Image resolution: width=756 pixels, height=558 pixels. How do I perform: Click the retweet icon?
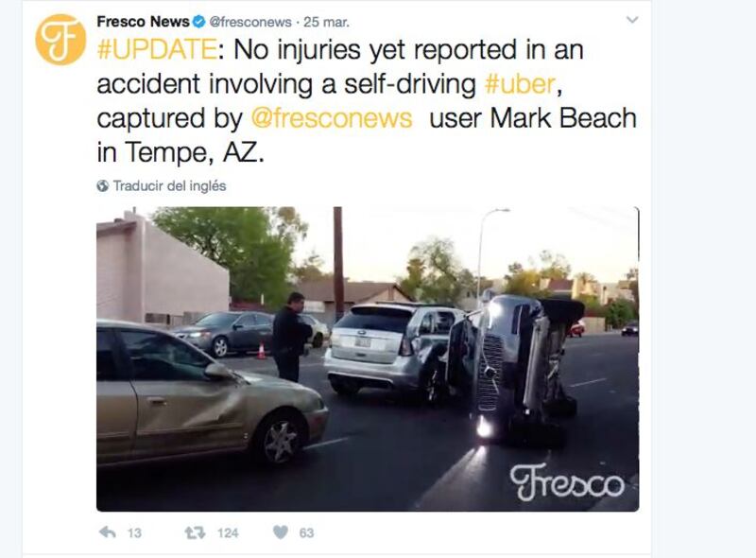point(195,532)
